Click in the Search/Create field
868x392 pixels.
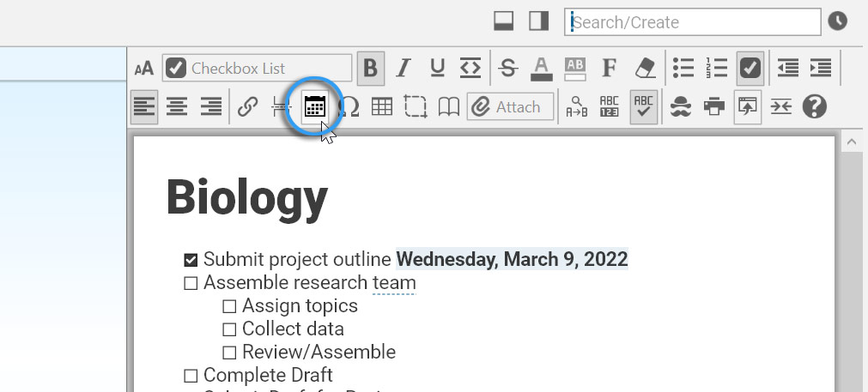click(692, 22)
